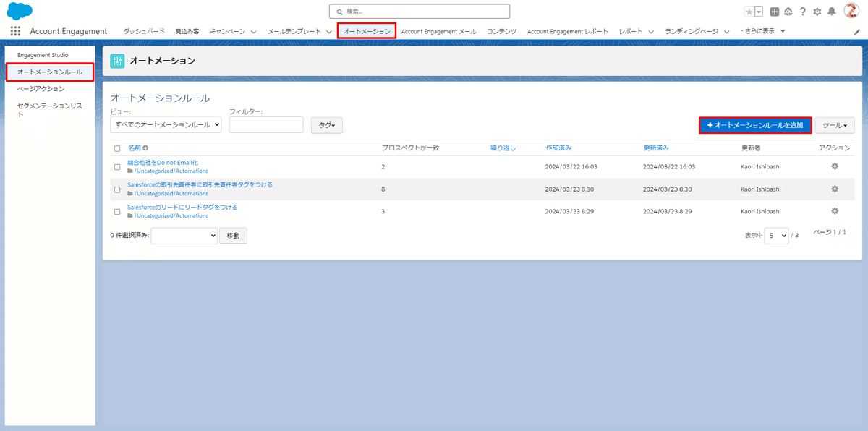Open action gear for 取引先責任者タグ rule
This screenshot has width=868, height=431.
click(835, 189)
